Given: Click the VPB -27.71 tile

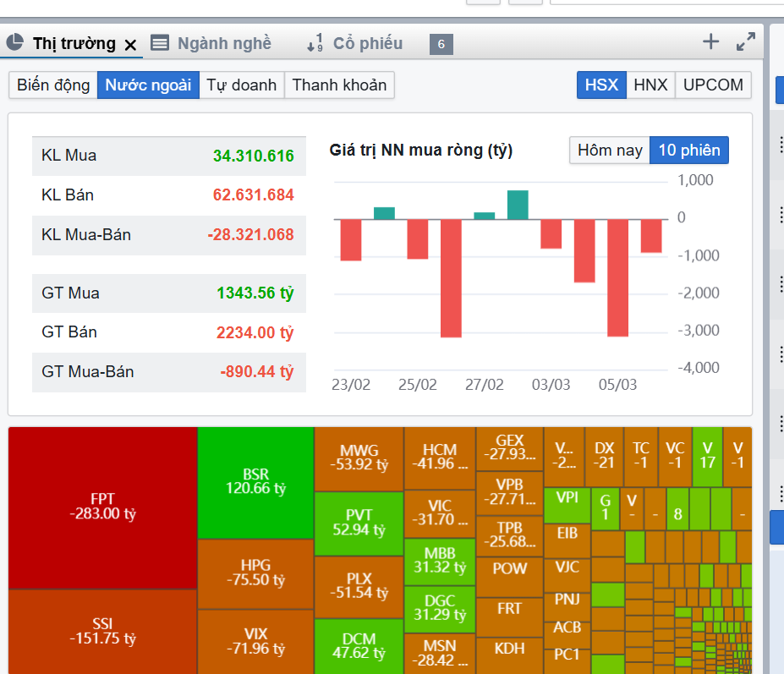Looking at the screenshot, I should point(509,493).
